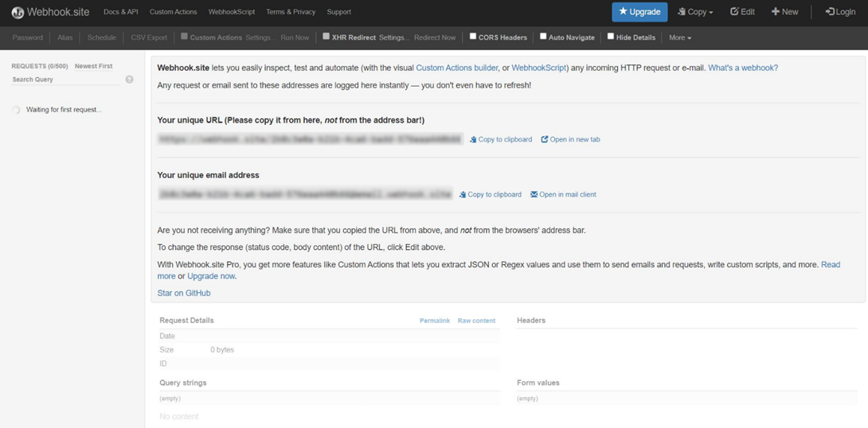The image size is (868, 428).
Task: Open the Copy dropdown menu
Action: (x=695, y=12)
